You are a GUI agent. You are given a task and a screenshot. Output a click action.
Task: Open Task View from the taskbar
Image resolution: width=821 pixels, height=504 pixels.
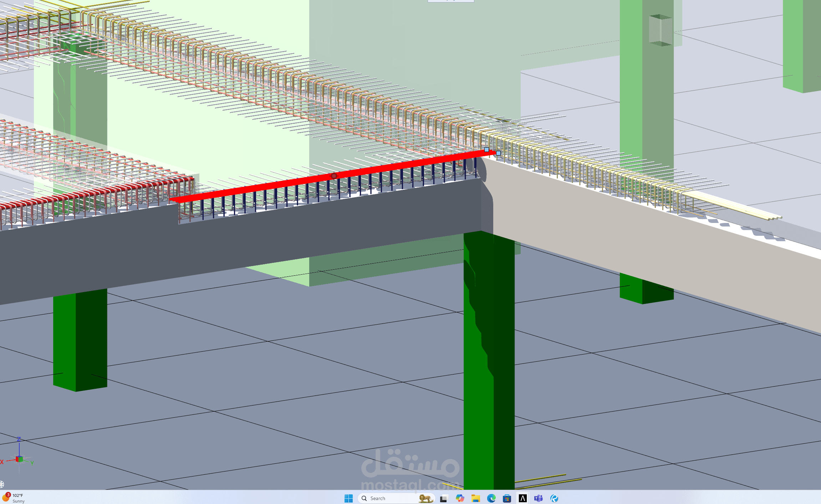444,498
